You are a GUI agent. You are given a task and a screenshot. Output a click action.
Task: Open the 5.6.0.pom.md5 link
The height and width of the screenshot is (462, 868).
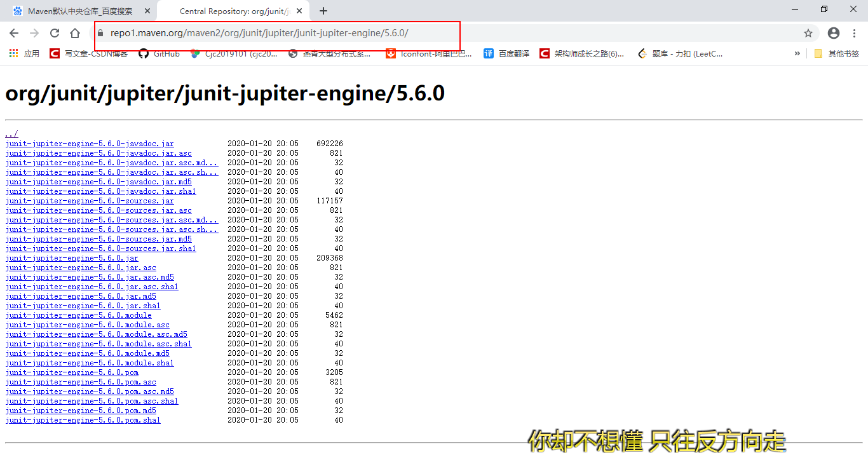coord(81,411)
